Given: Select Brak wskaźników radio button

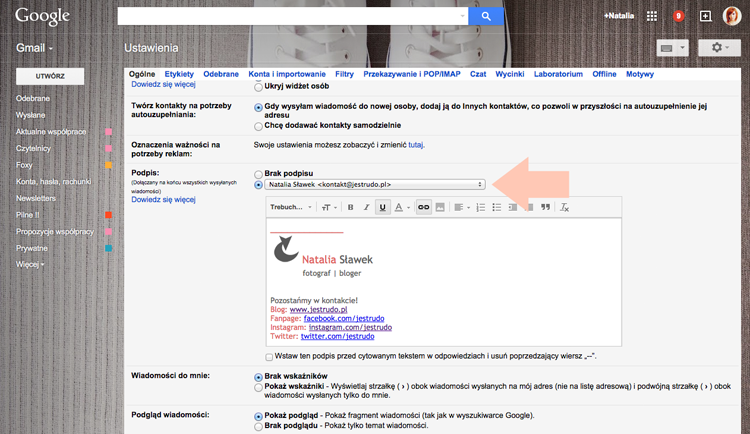Looking at the screenshot, I should [258, 377].
